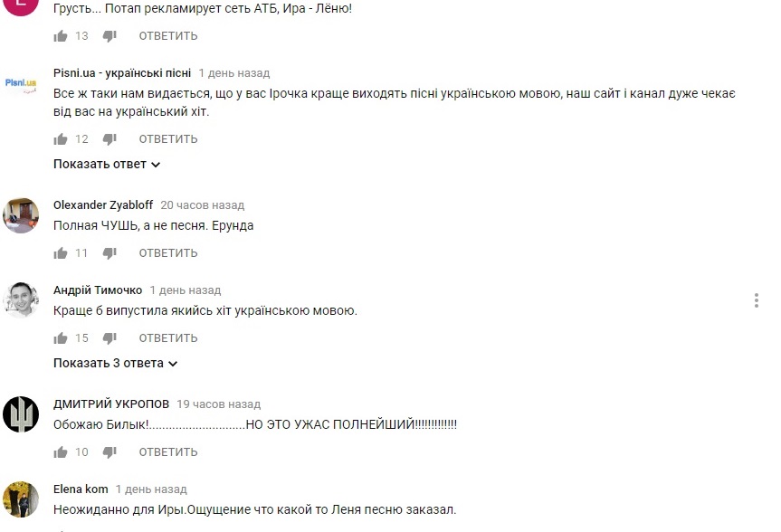Like Андрій Тимочко's comment
Image resolution: width=781 pixels, height=532 pixels.
(61, 338)
